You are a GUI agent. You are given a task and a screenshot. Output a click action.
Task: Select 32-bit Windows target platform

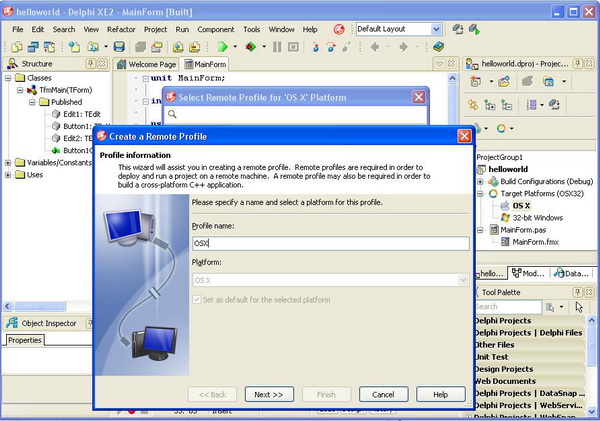click(x=538, y=218)
